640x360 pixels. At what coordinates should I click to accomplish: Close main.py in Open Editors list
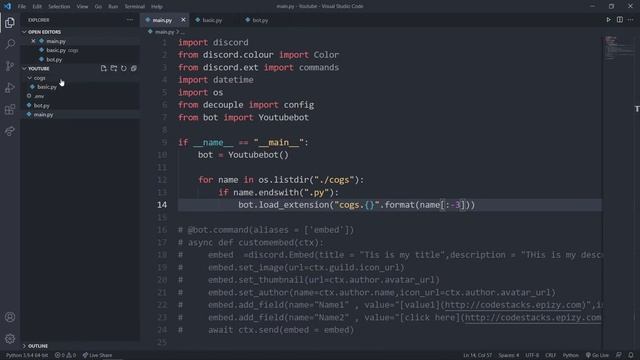[33, 41]
